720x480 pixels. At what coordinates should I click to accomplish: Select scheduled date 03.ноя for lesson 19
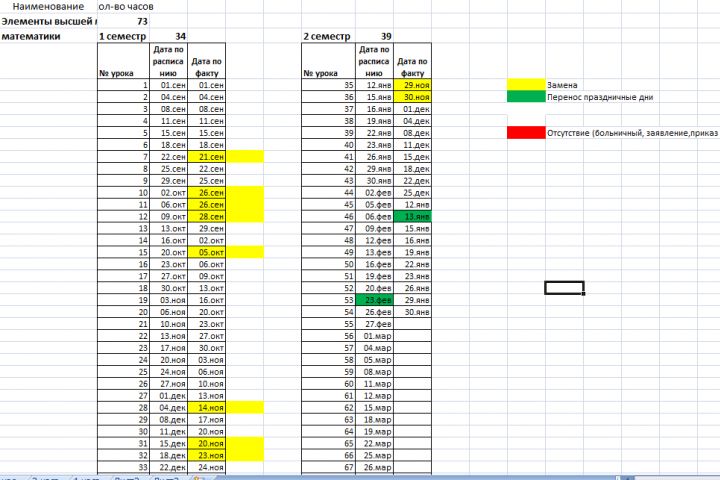pyautogui.click(x=169, y=300)
